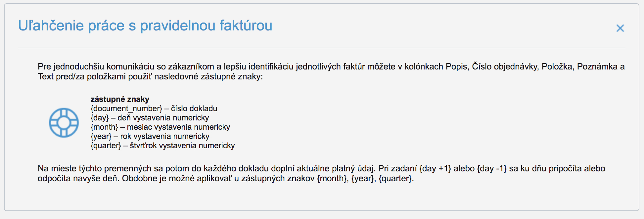Screen dimensions: 644x219
Task: Select the {day} – deň vystavenia line
Action: coord(150,118)
